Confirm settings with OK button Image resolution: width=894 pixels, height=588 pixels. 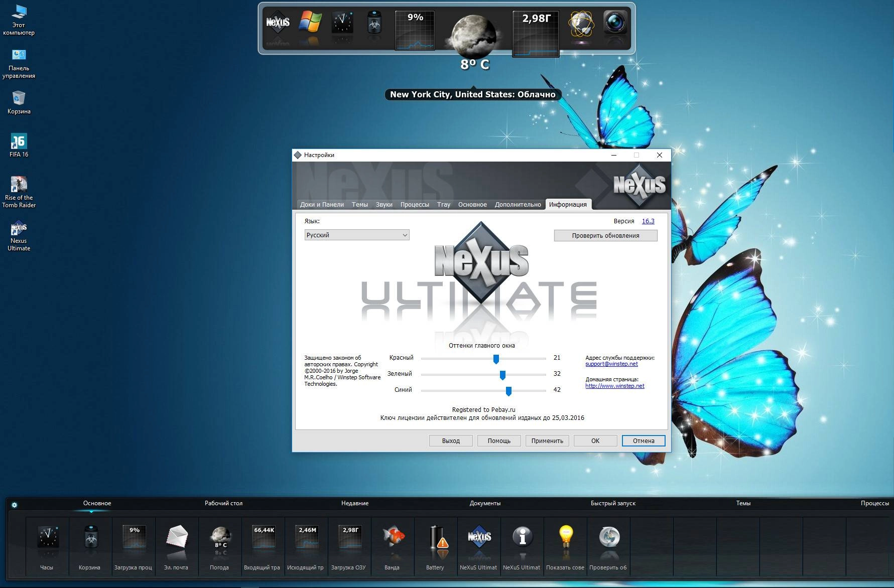[595, 440]
